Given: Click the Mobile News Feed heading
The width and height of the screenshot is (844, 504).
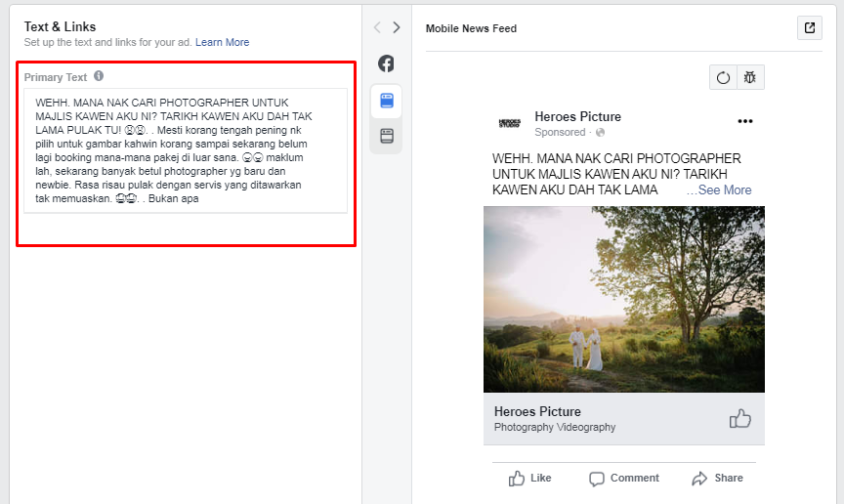Looking at the screenshot, I should (471, 28).
